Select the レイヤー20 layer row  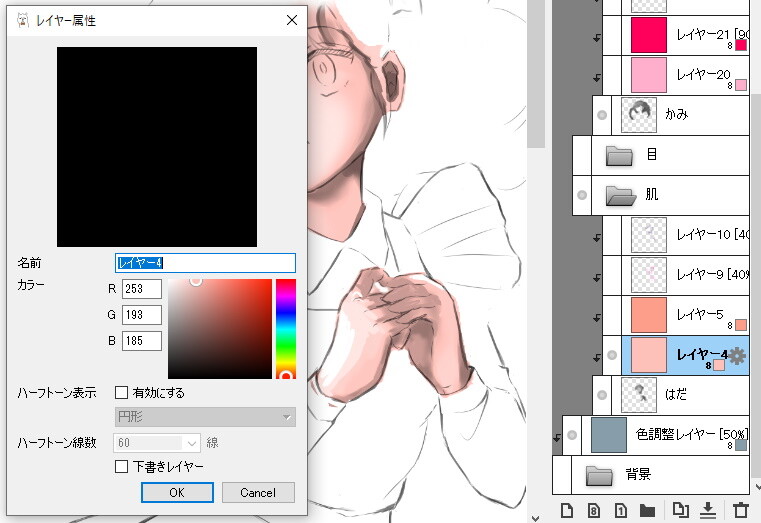tap(685, 75)
